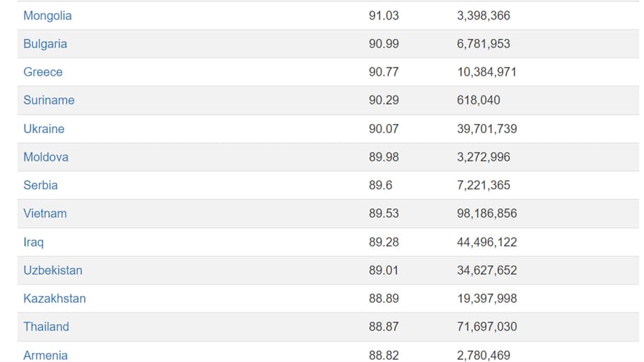Image resolution: width=644 pixels, height=362 pixels.
Task: Click Greece's population 10,384,971
Action: 487,72
